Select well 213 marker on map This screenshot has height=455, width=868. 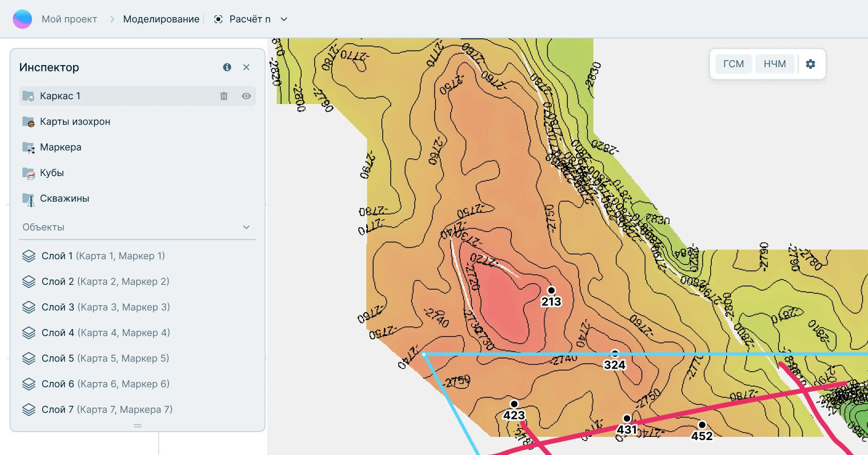(551, 291)
